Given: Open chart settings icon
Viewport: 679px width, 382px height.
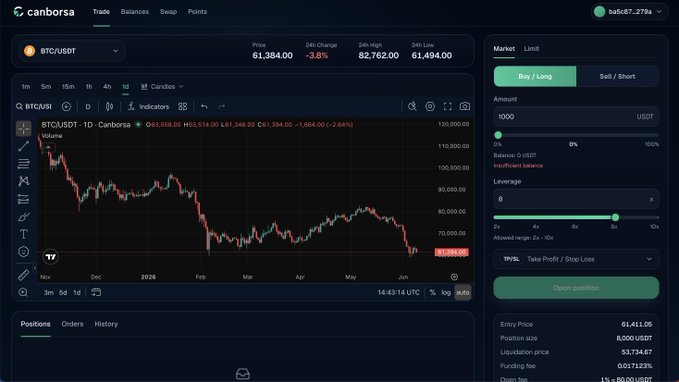Looking at the screenshot, I should (x=430, y=106).
